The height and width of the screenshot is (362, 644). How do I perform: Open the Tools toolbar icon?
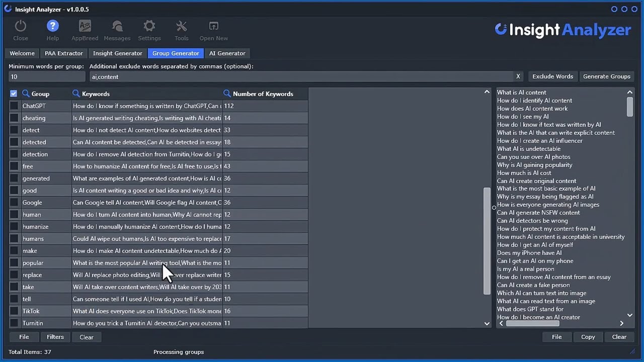coord(182,31)
